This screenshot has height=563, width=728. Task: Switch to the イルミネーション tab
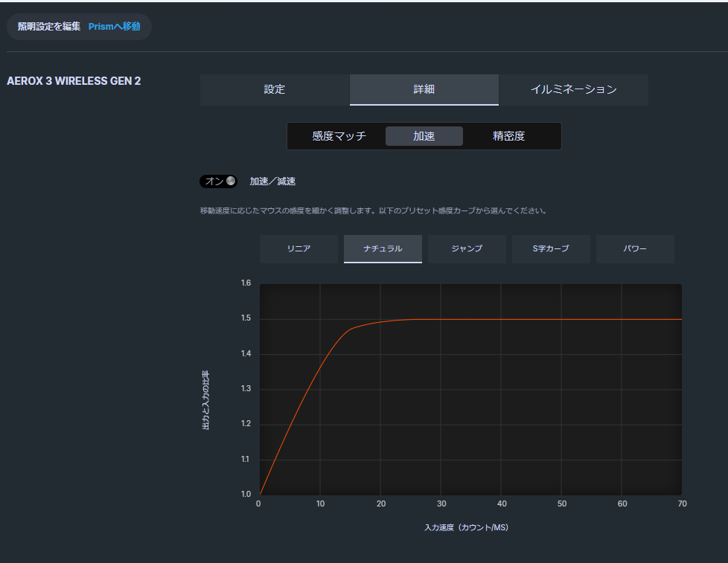(x=573, y=89)
